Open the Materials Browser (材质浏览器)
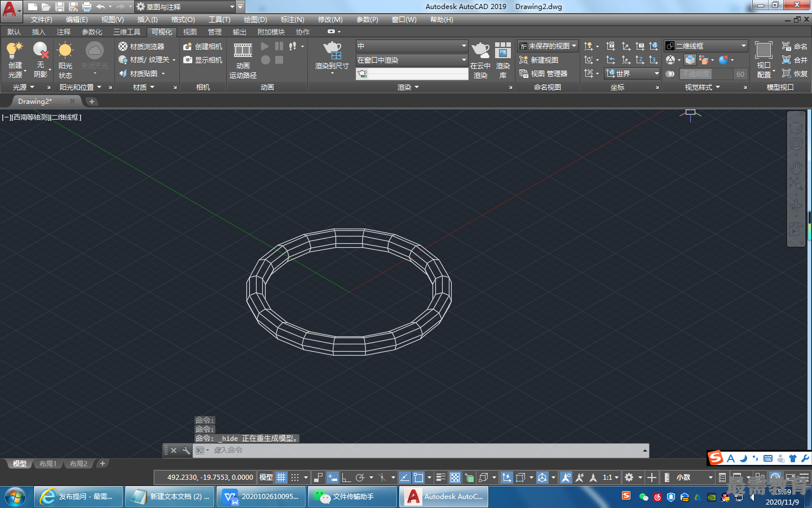 [142, 46]
